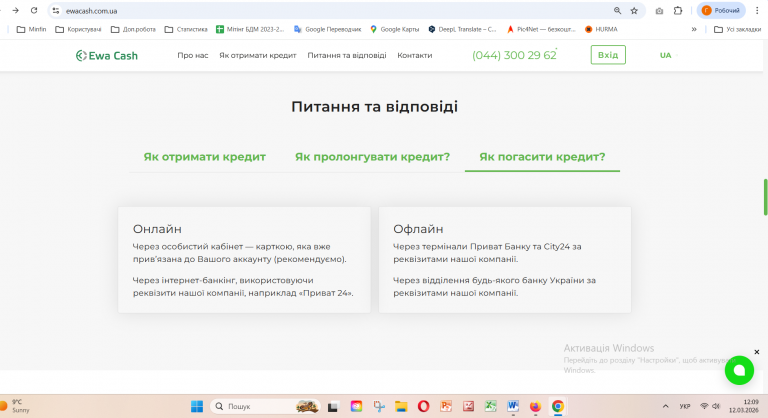
Task: Open the Статистика bookmark folder
Action: (x=186, y=29)
